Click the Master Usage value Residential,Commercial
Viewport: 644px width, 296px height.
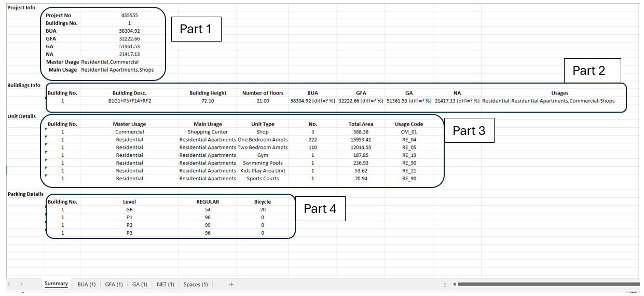coord(110,62)
